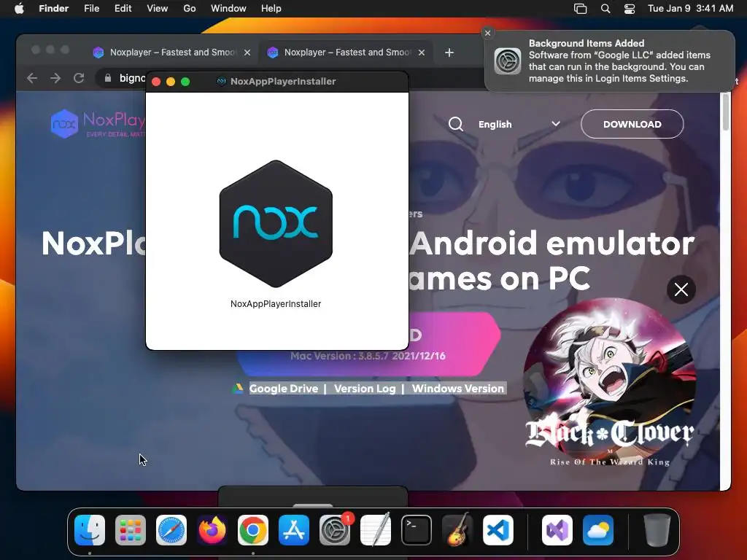Go forward in Chrome browser
Image resolution: width=747 pixels, height=560 pixels.
click(55, 78)
